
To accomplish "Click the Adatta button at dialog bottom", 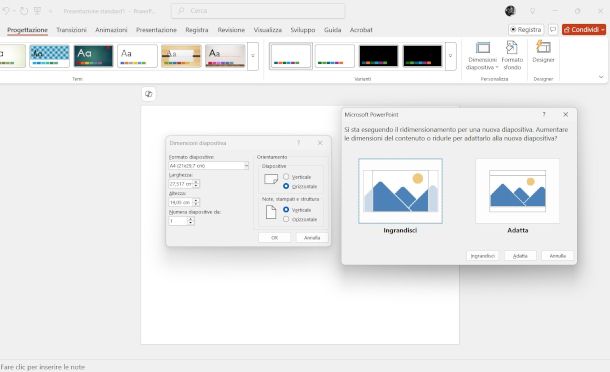I will pos(520,256).
